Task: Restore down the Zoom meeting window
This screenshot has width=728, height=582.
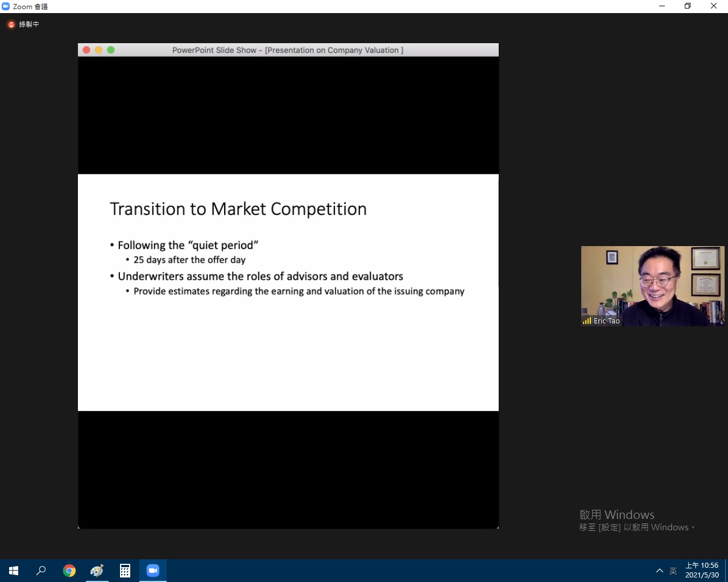Action: (x=688, y=6)
